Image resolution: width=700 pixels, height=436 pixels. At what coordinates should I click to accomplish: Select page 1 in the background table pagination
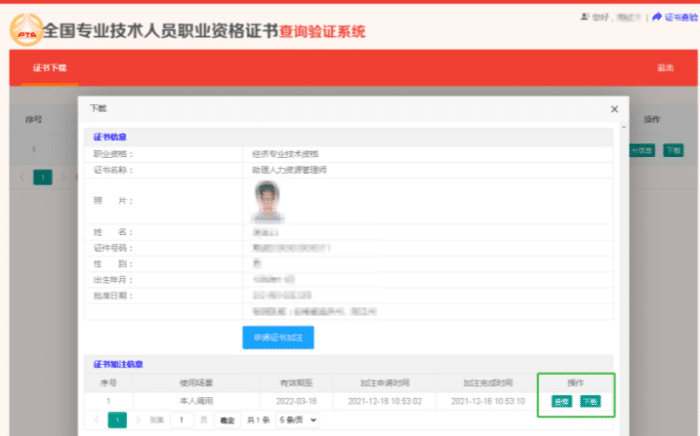coord(43,177)
